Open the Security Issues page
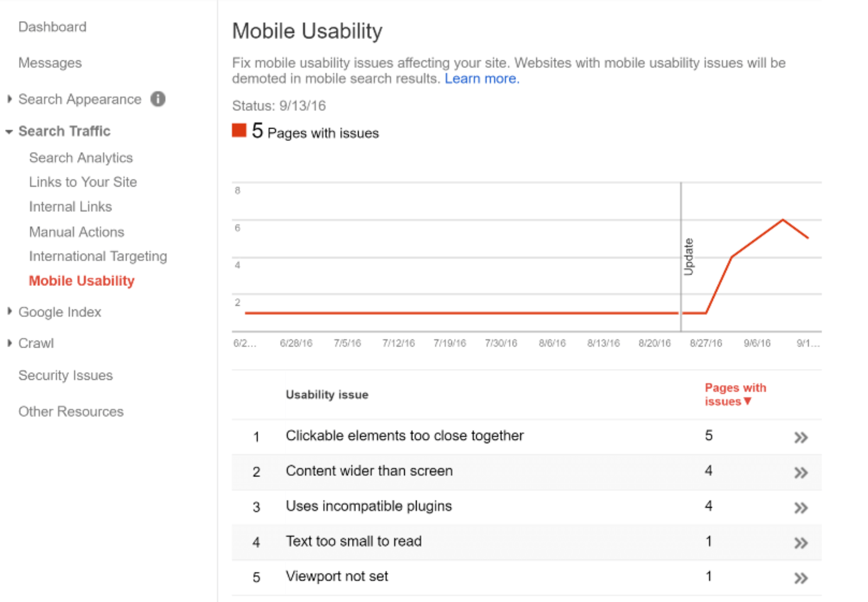 pos(66,375)
